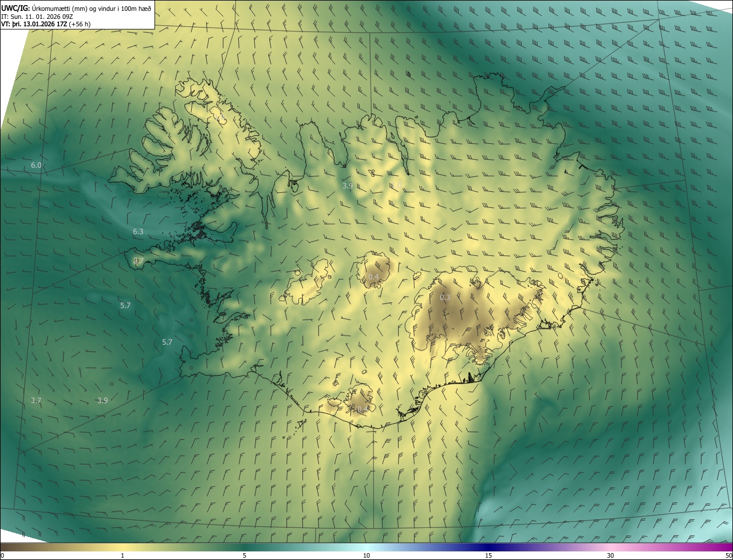Click the colorbar tick label "0"
Image resolution: width=733 pixels, height=560 pixels.
click(2, 555)
